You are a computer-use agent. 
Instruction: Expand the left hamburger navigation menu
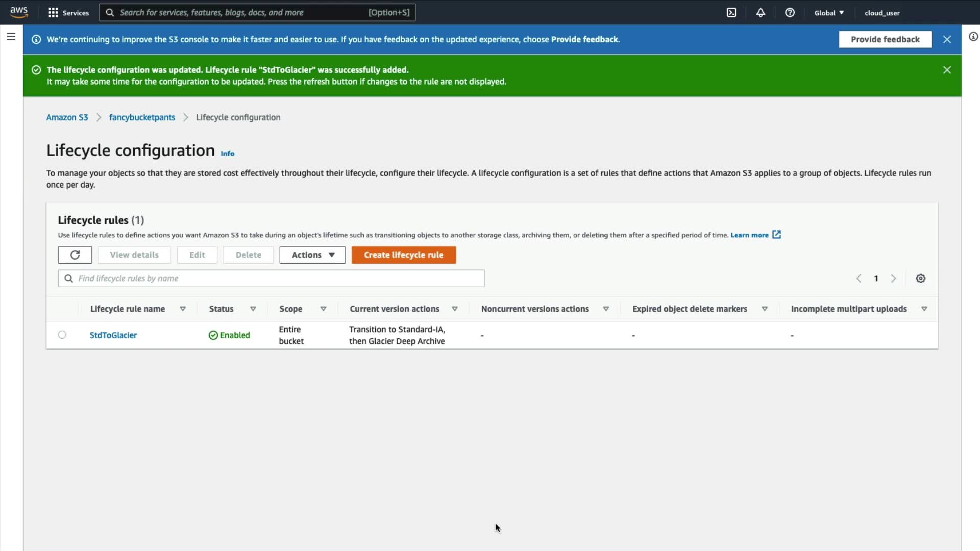click(11, 37)
